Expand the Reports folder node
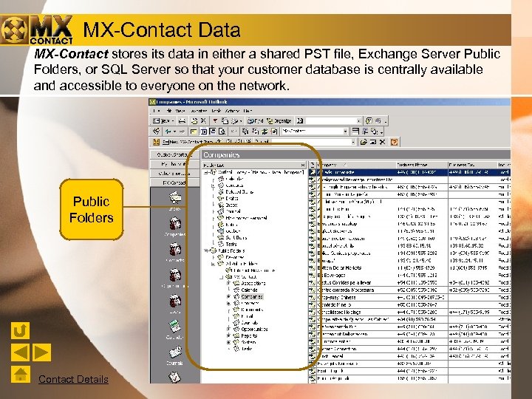The image size is (532, 399). pos(228,335)
